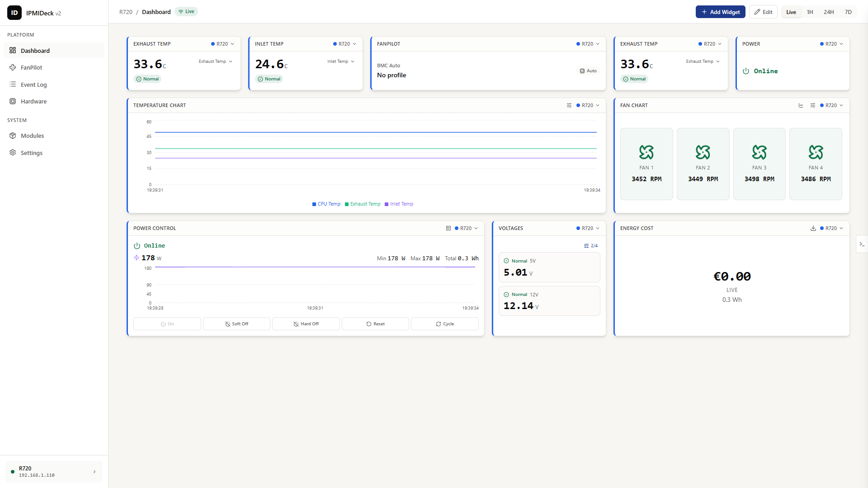Click the €0.00 energy cost value

click(732, 276)
